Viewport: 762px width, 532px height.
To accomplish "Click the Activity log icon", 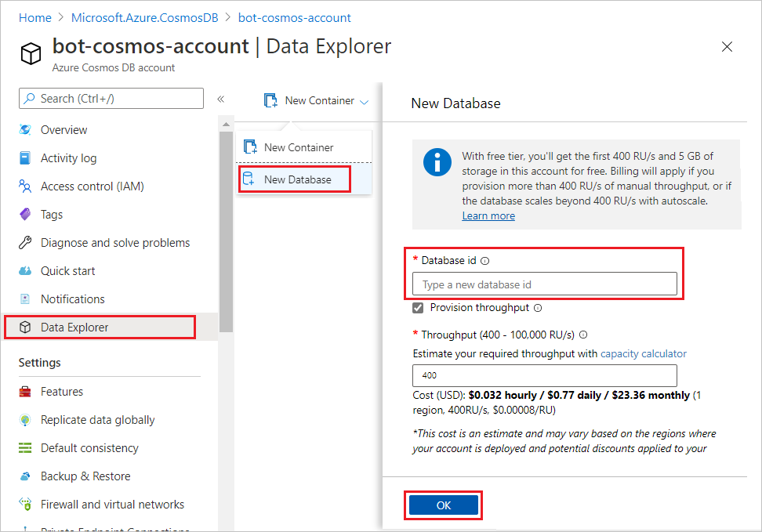I will coord(25,158).
